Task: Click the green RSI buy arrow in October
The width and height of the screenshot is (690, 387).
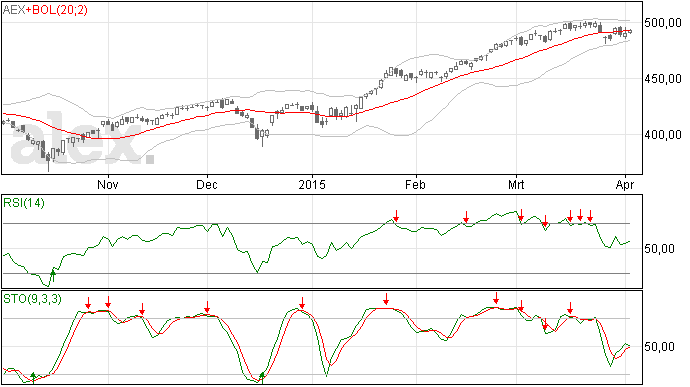Action: [x=53, y=276]
